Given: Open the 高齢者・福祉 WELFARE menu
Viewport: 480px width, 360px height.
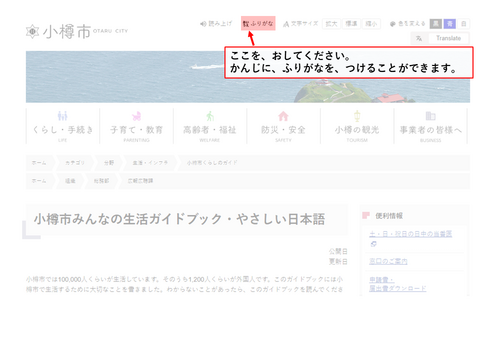Looking at the screenshot, I should [x=210, y=126].
